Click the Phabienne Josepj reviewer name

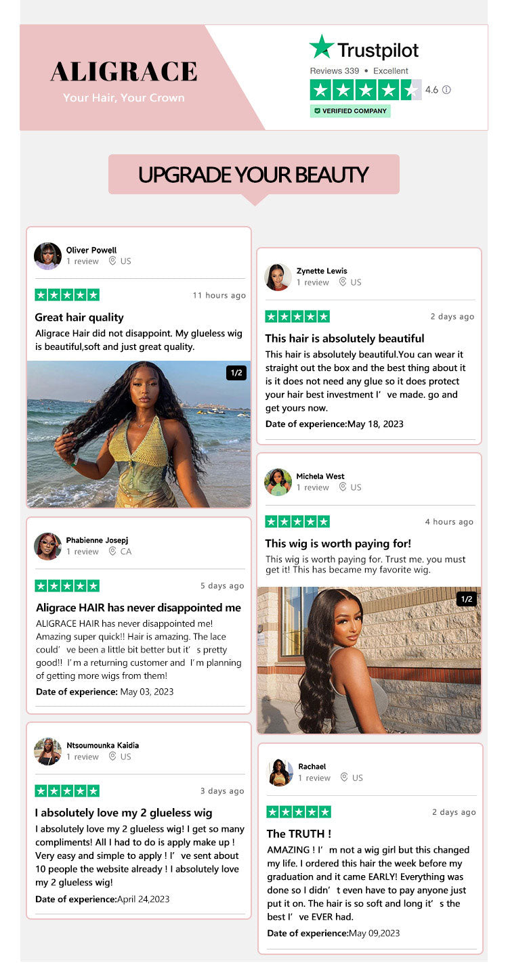click(x=97, y=540)
